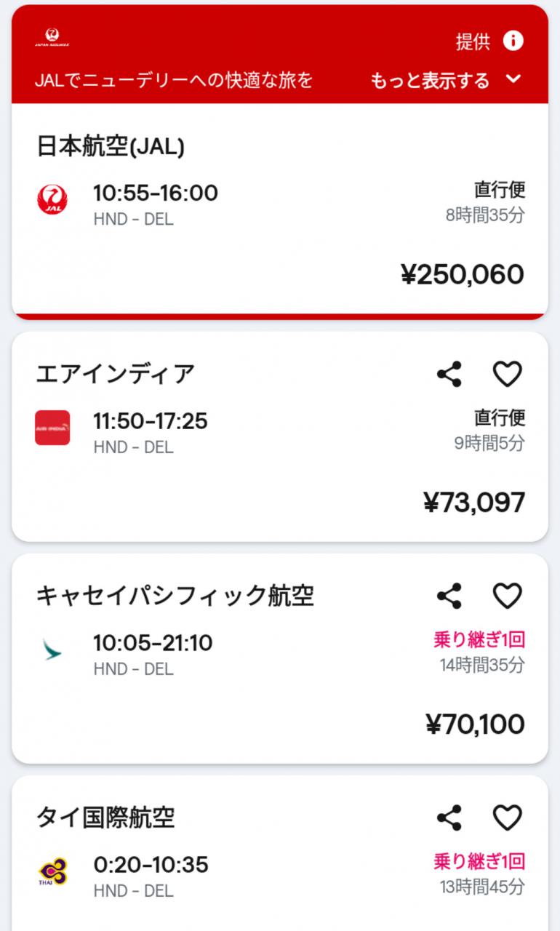Click the info icon next to 提供
Viewport: 560px width, 931px height.
click(x=513, y=41)
